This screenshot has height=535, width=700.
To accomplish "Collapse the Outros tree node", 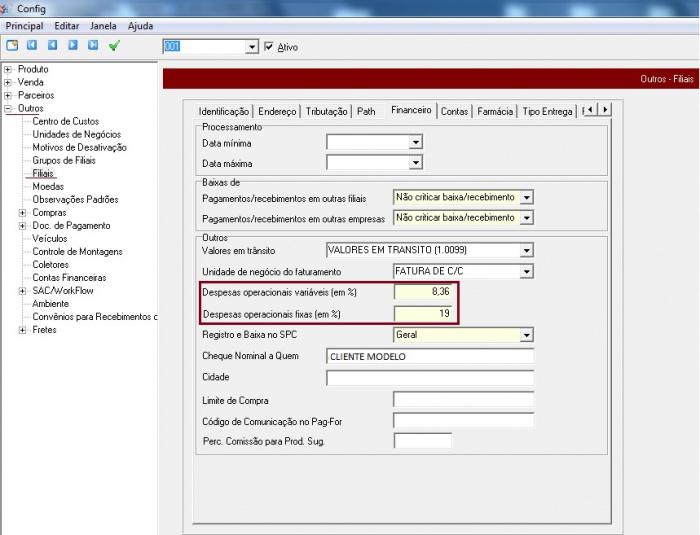I will coord(8,109).
